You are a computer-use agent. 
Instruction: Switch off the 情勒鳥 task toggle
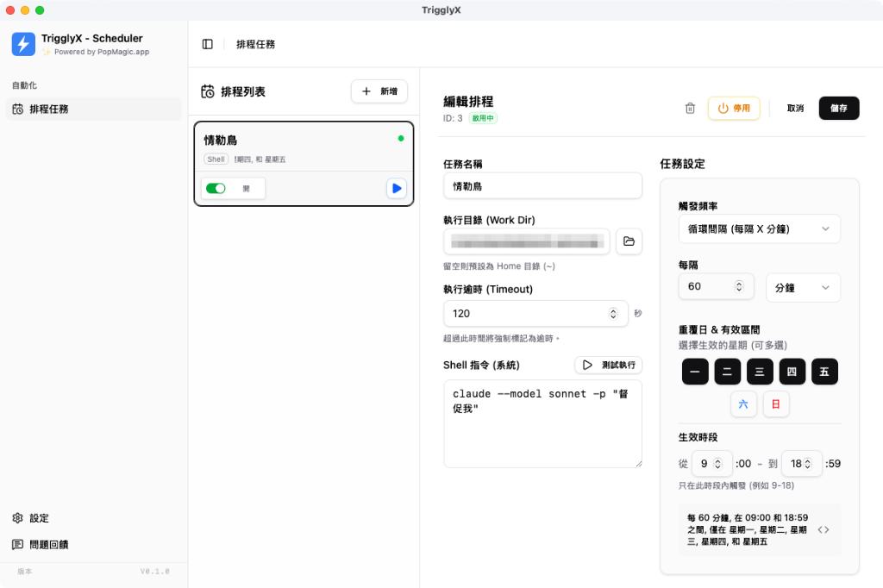pyautogui.click(x=216, y=188)
